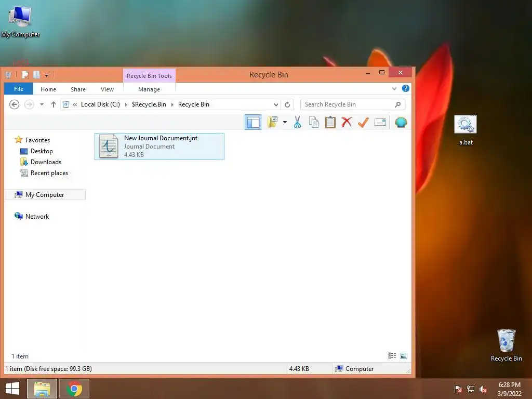The image size is (532, 399).
Task: Select the Recycle Bin desktop icon
Action: click(x=506, y=345)
